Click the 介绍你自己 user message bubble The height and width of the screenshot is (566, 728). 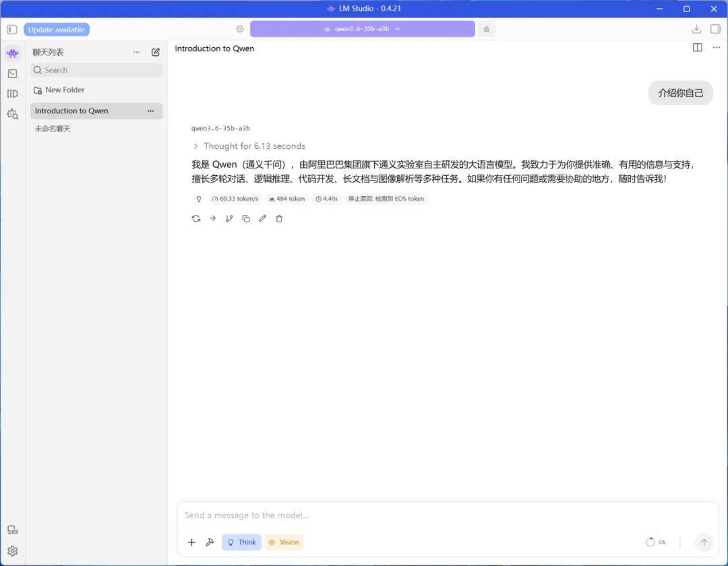(680, 93)
